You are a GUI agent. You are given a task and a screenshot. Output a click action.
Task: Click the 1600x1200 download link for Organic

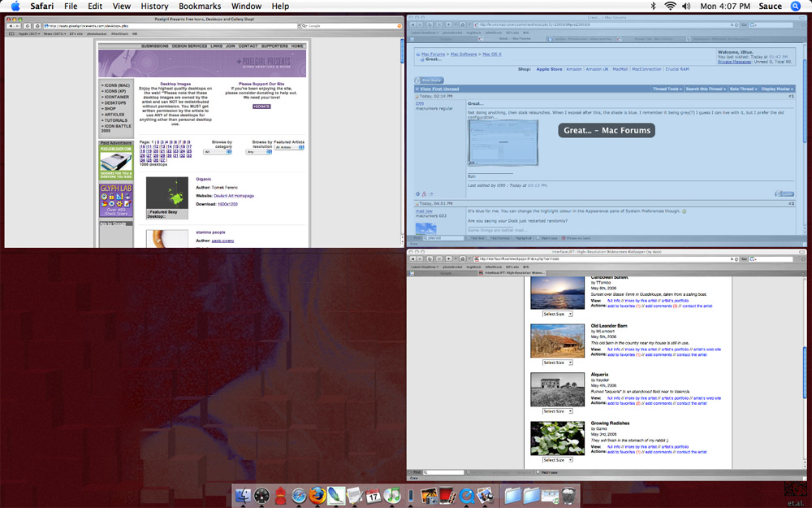coord(227,204)
